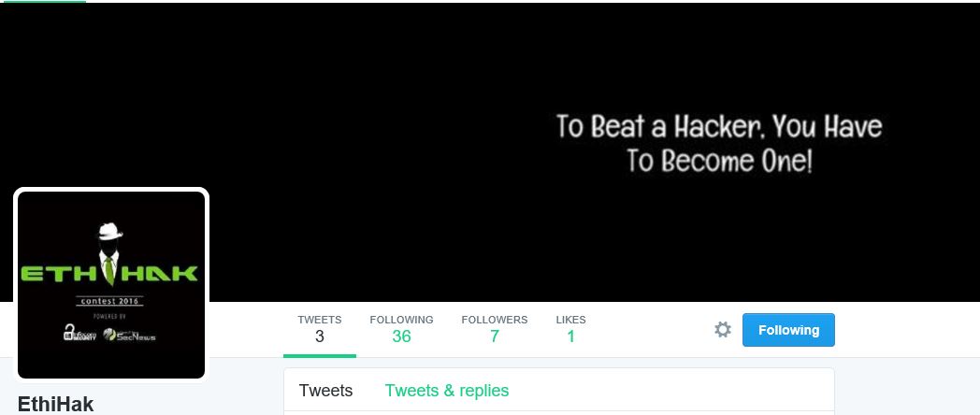Screen dimensions: 980x415
Task: Click the blue Following button
Action: [788, 329]
